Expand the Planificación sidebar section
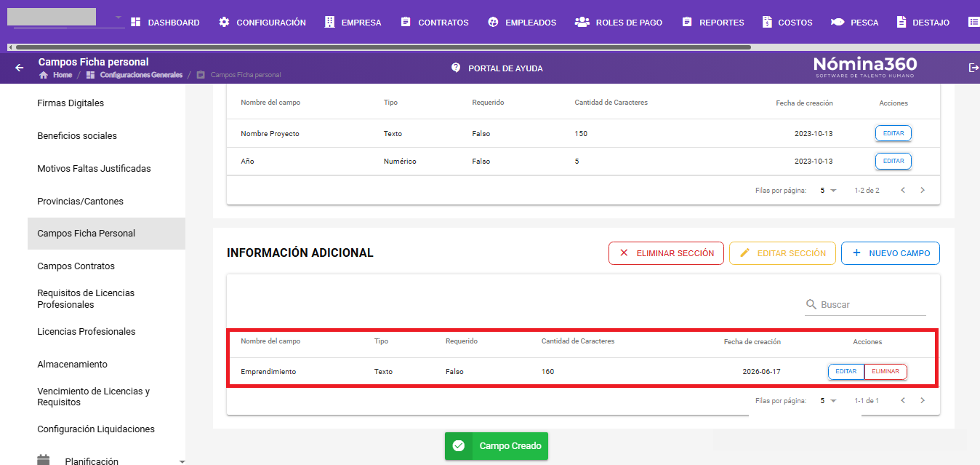This screenshot has width=980, height=465. pyautogui.click(x=182, y=461)
